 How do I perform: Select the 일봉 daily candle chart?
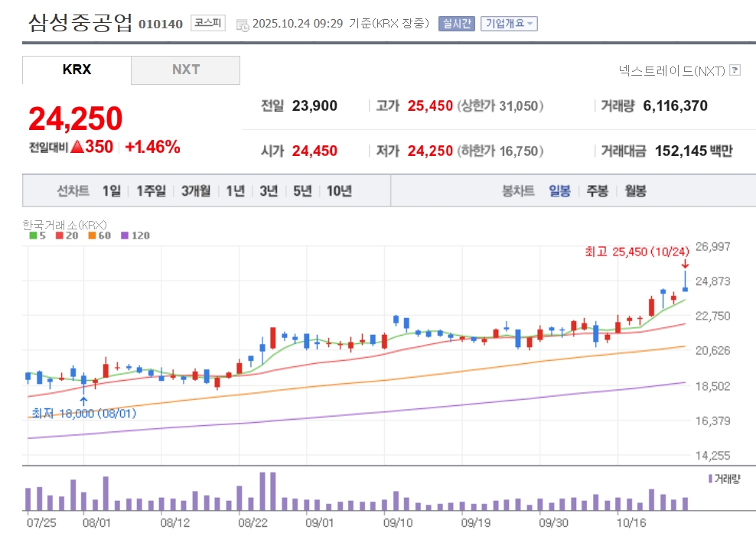pos(559,191)
